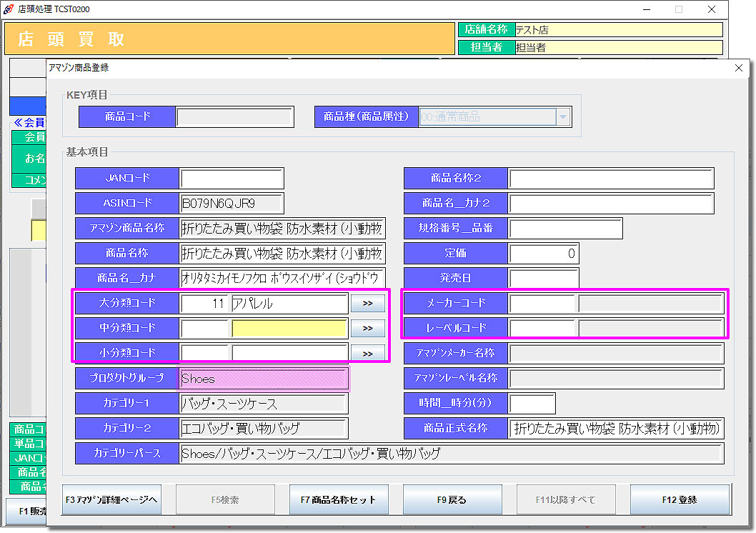The image size is (756, 533).
Task: Click the レーベルコード code input
Action: pyautogui.click(x=542, y=328)
